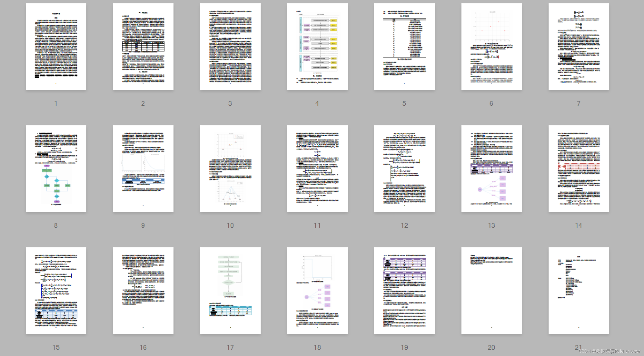Click page 19 thumbnail with purple tables

tap(404, 290)
